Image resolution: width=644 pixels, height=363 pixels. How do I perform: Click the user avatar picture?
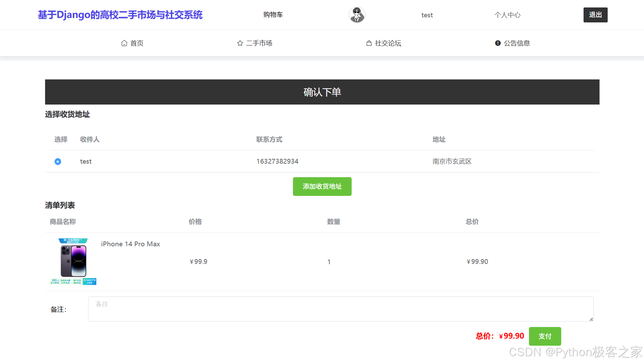coord(357,15)
